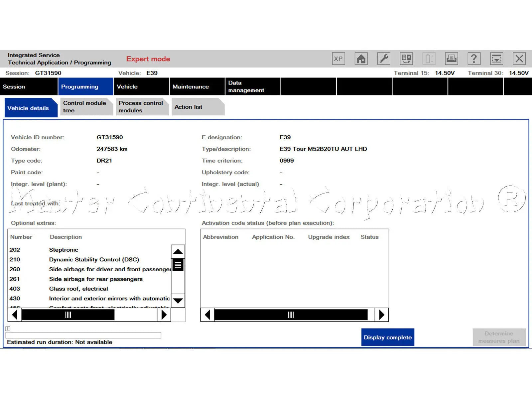Open the help question mark icon
This screenshot has width=532, height=399.
[x=474, y=59]
